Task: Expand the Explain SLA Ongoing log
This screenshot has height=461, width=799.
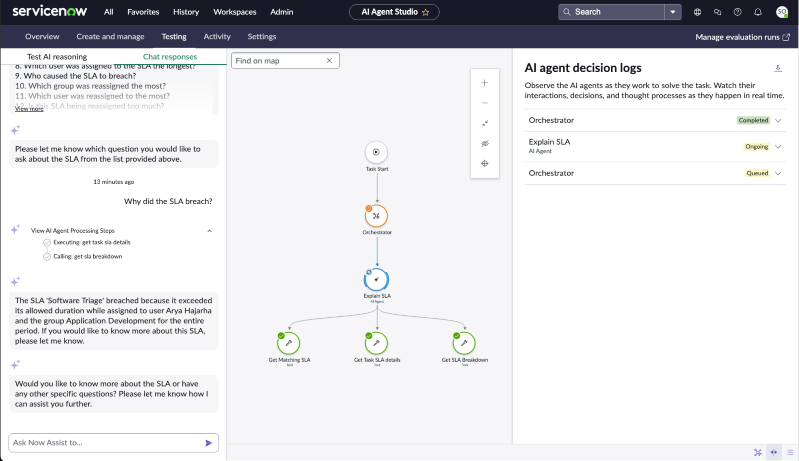Action: pos(778,147)
